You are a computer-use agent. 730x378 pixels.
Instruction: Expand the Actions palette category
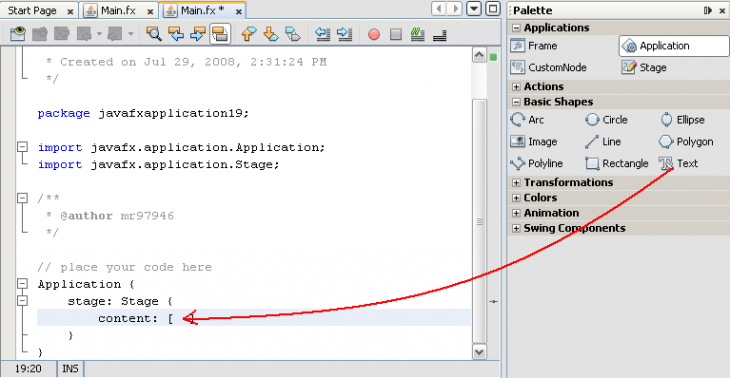pos(516,87)
